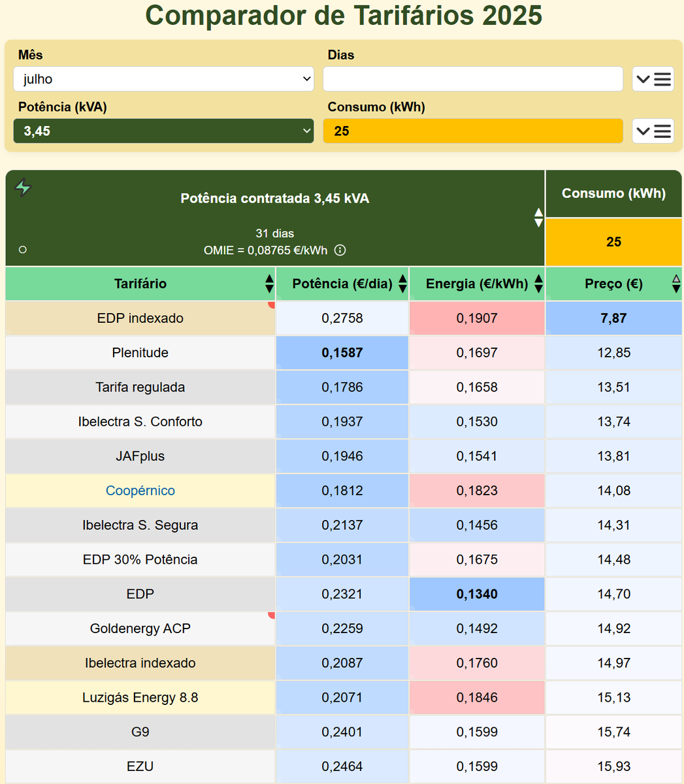Click the yellow consumo cell showing 25
The image size is (684, 784).
coord(613,242)
